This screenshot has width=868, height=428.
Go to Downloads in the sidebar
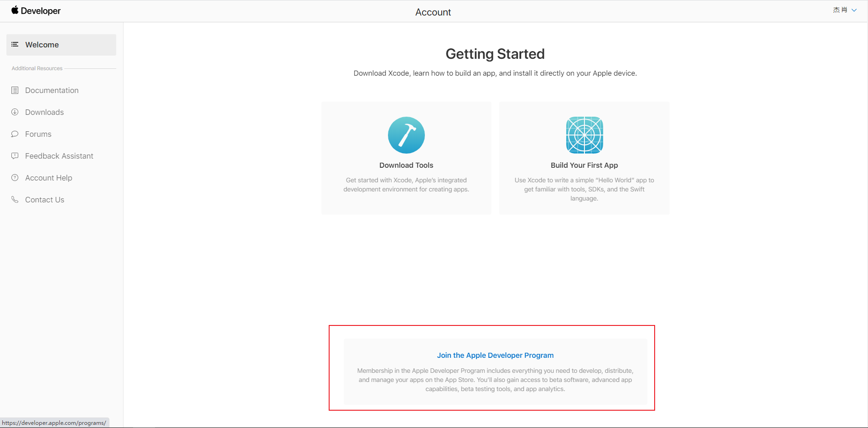(x=44, y=112)
